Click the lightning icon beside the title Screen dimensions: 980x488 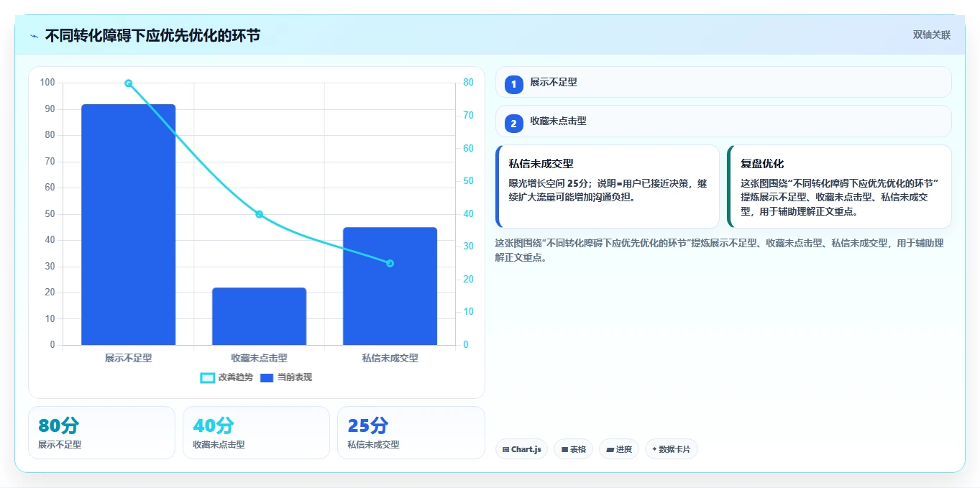34,36
